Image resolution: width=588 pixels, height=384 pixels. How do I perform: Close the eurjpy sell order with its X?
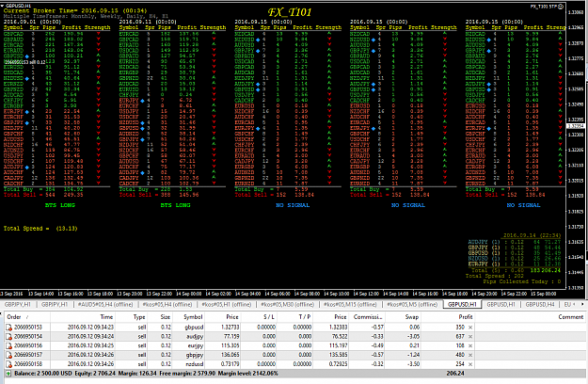tap(470, 345)
